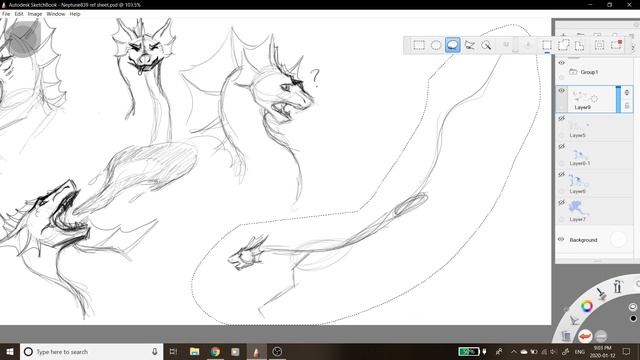
Task: Open the brush tools in the lagoon
Action: (x=601, y=293)
